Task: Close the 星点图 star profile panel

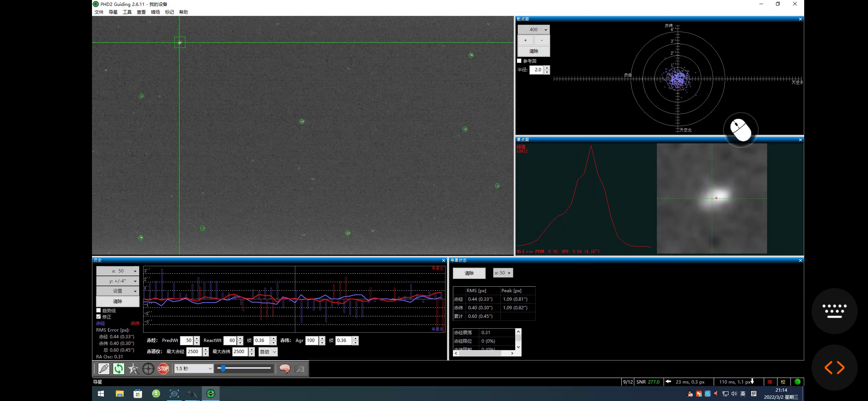Action: (x=800, y=140)
